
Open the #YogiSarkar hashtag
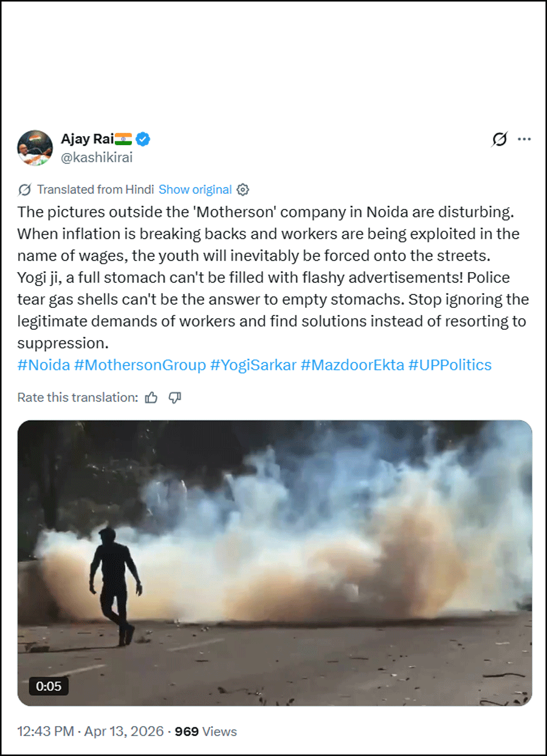coord(253,365)
